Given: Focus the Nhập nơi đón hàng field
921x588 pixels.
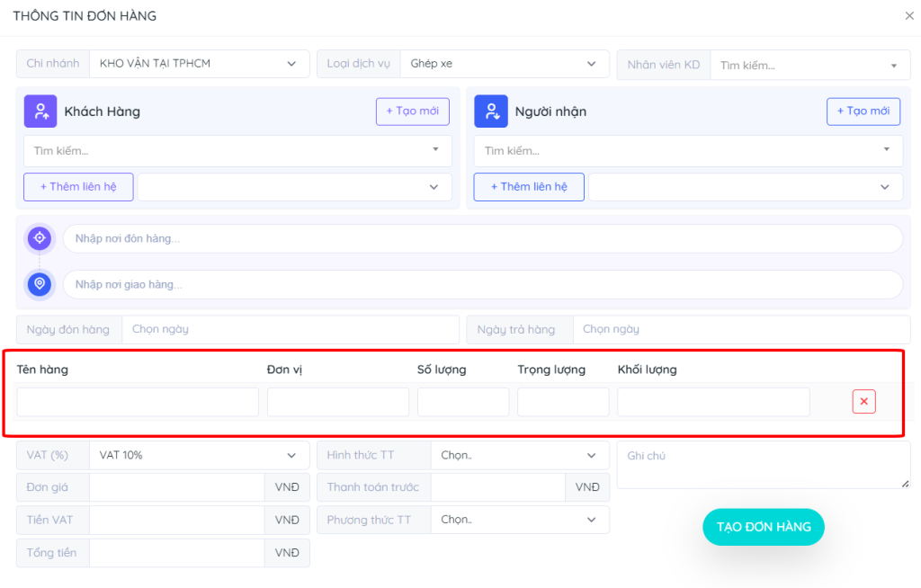Looking at the screenshot, I should click(x=482, y=238).
